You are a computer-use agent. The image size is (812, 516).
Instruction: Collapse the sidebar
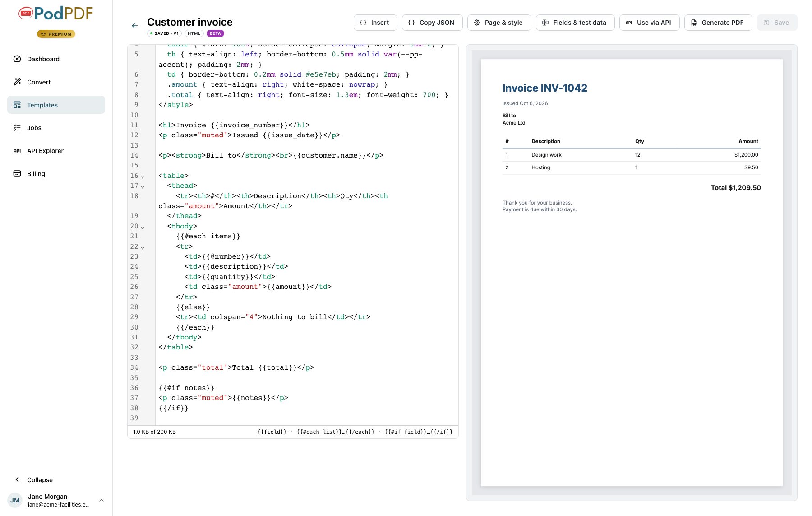point(56,480)
